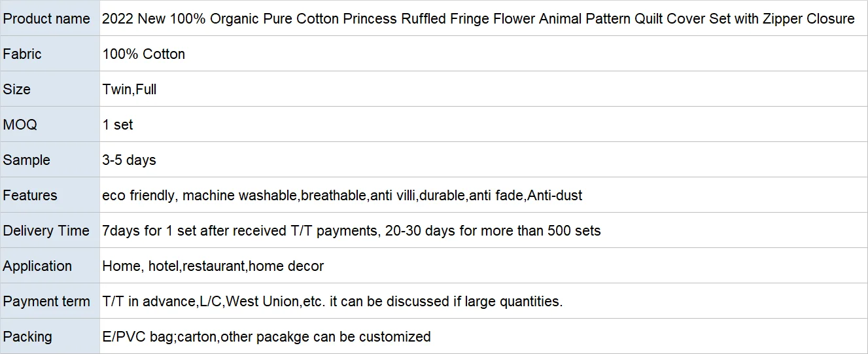Select the 'Delivery Time' label cell
Screen dimensions: 868x354
point(50,230)
